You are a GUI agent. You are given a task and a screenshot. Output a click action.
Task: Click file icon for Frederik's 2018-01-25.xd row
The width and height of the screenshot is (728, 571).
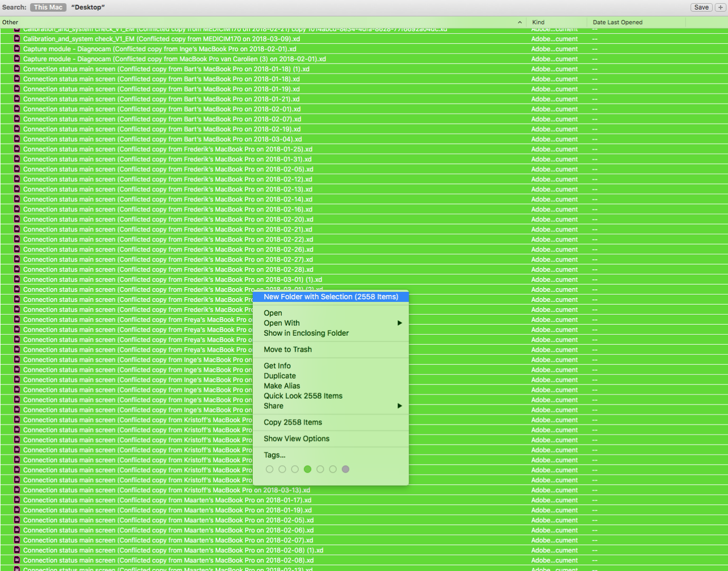click(17, 149)
